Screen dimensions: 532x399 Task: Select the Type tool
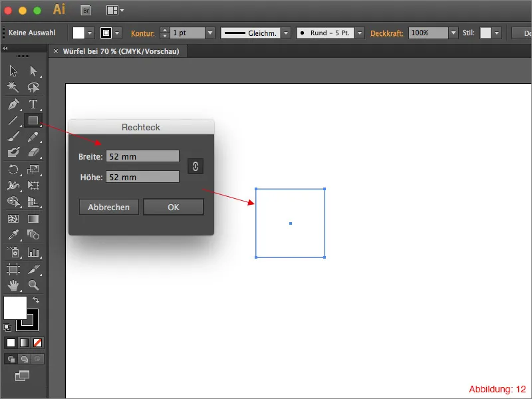pos(33,104)
